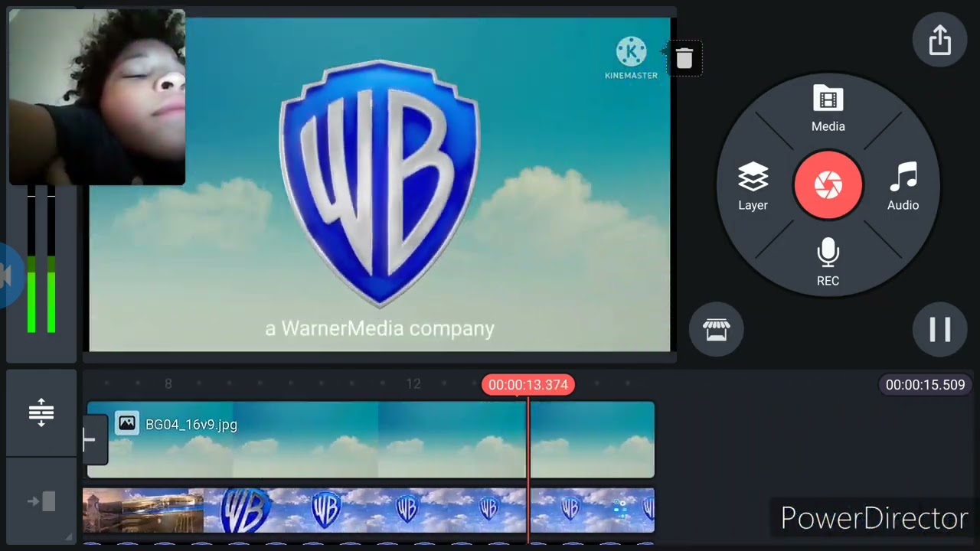Add a new Layer
980x551 pixels.
point(753,187)
